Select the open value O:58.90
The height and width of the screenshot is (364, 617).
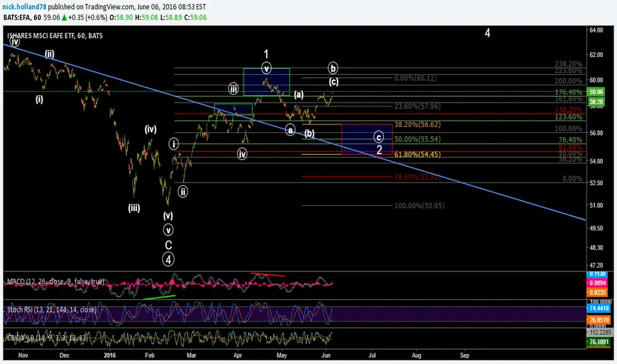click(120, 17)
